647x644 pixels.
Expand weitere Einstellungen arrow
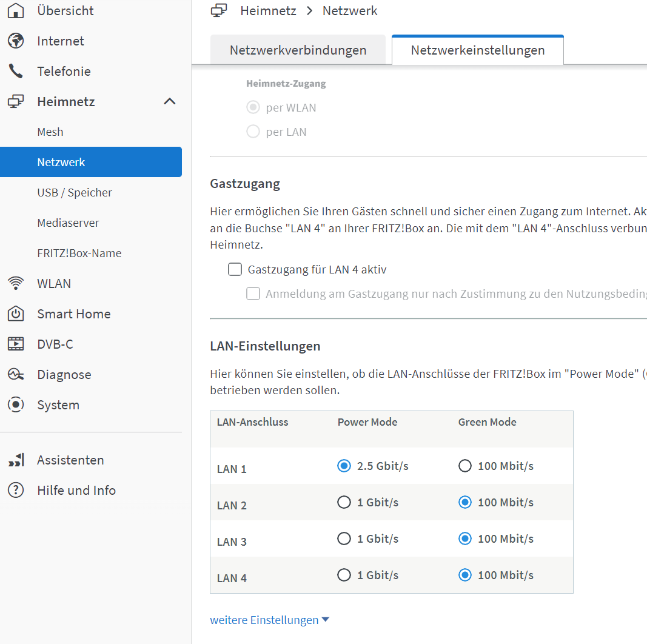[325, 619]
